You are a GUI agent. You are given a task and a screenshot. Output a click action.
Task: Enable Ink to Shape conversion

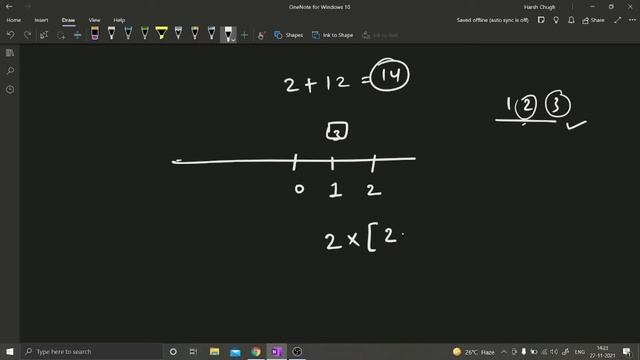pos(333,35)
